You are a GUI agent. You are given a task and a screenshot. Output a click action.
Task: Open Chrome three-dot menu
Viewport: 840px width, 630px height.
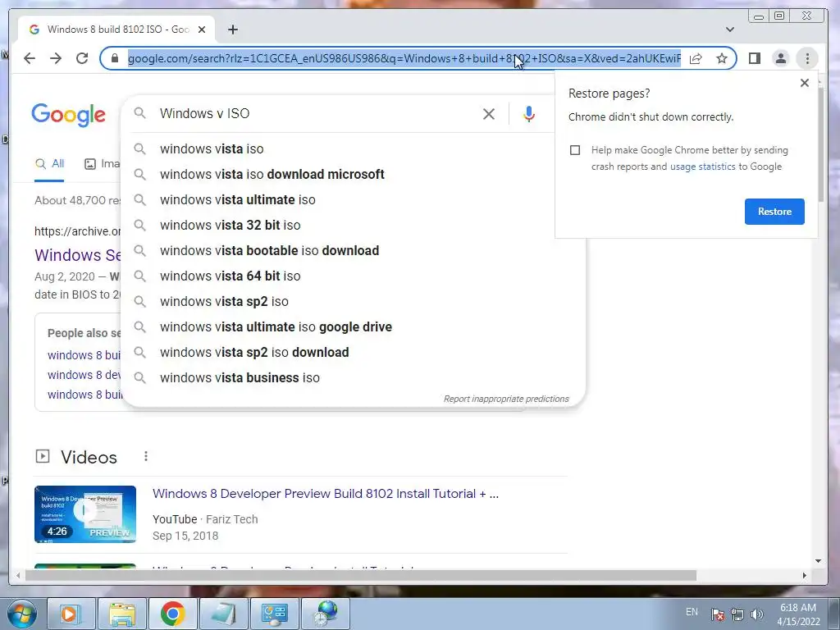point(807,58)
